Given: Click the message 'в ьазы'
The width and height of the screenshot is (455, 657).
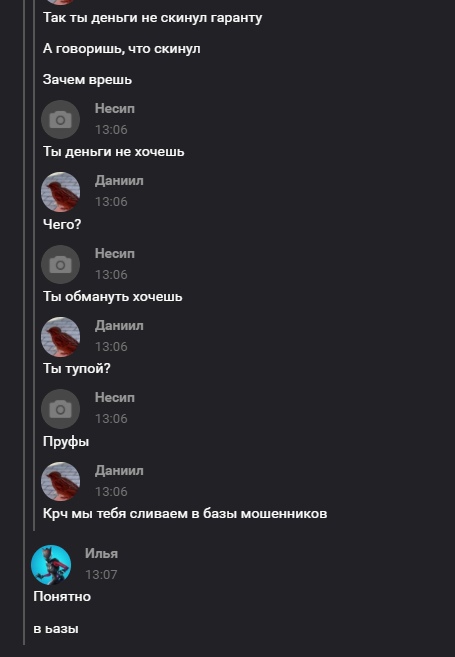Looking at the screenshot, I should [x=56, y=629].
